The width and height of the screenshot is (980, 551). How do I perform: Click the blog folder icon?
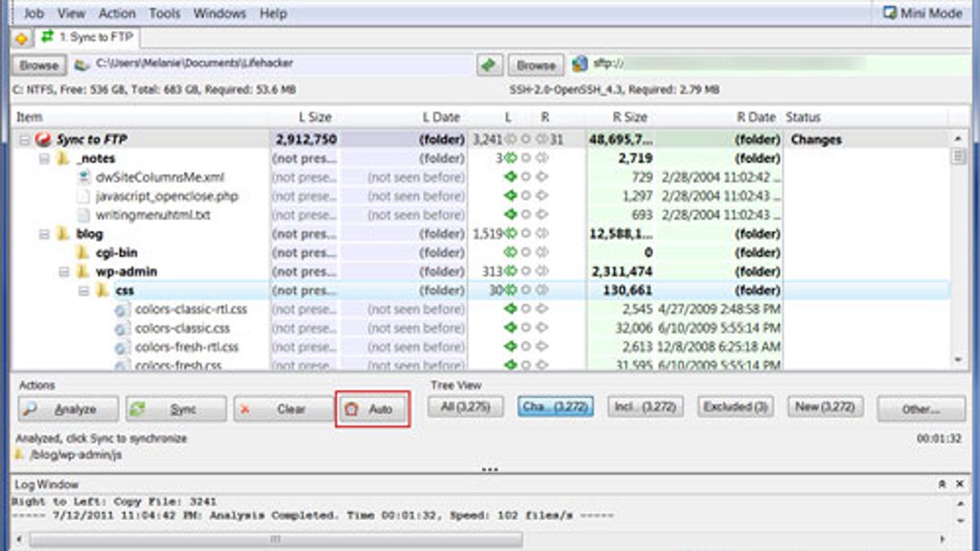63,233
